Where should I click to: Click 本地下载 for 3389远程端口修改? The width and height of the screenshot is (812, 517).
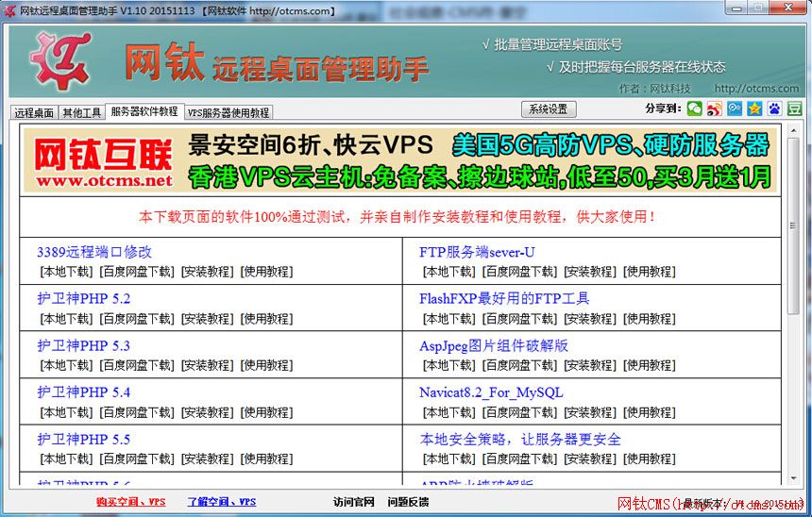[66, 272]
